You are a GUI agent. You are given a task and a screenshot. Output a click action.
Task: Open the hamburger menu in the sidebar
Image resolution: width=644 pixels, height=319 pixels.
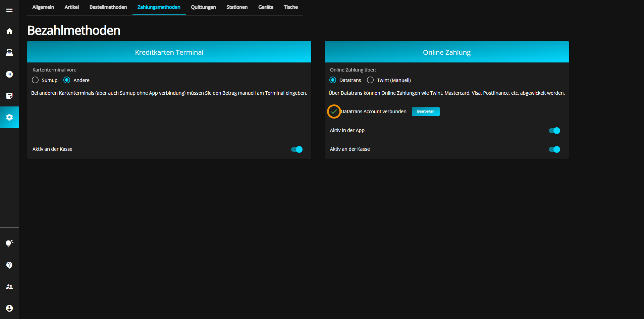[x=9, y=10]
